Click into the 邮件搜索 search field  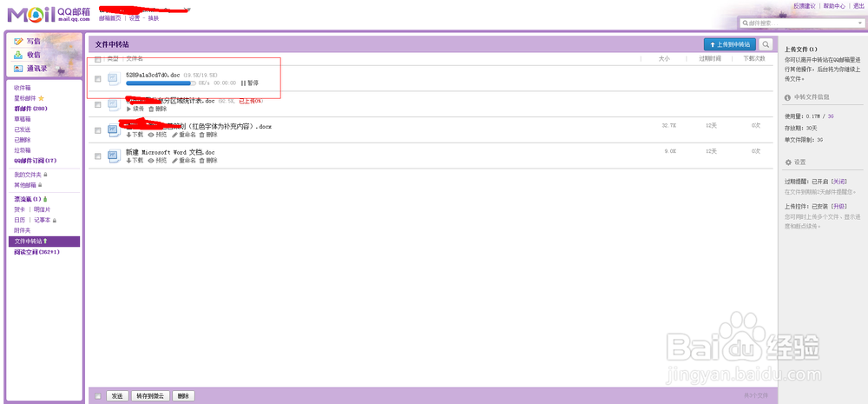pos(800,23)
